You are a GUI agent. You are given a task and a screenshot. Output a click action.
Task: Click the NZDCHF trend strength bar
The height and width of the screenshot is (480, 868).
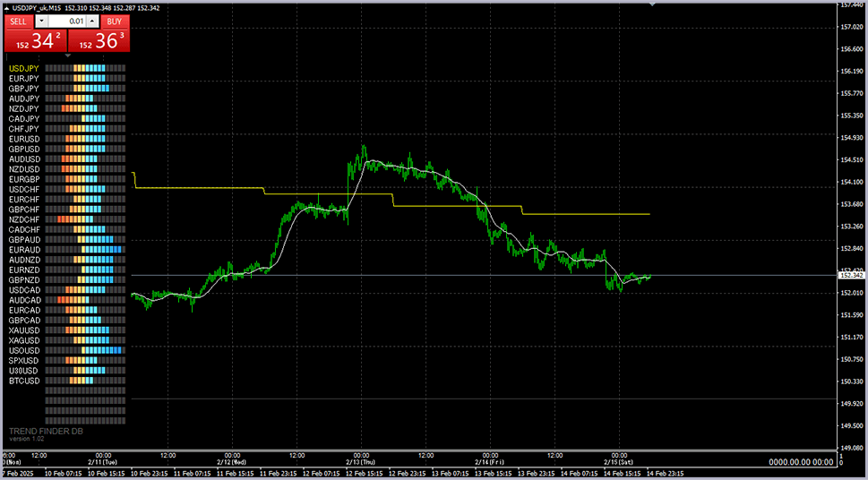[85, 219]
